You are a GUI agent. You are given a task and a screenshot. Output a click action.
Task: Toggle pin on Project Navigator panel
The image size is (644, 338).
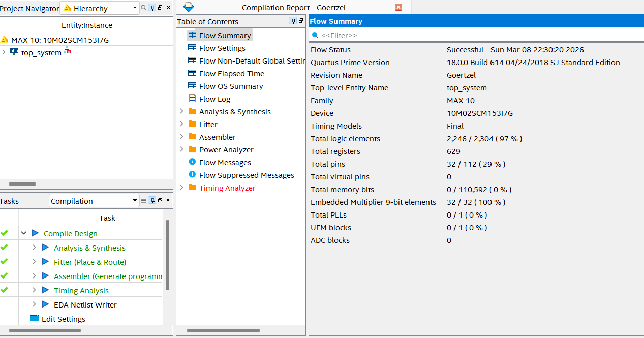click(x=152, y=8)
